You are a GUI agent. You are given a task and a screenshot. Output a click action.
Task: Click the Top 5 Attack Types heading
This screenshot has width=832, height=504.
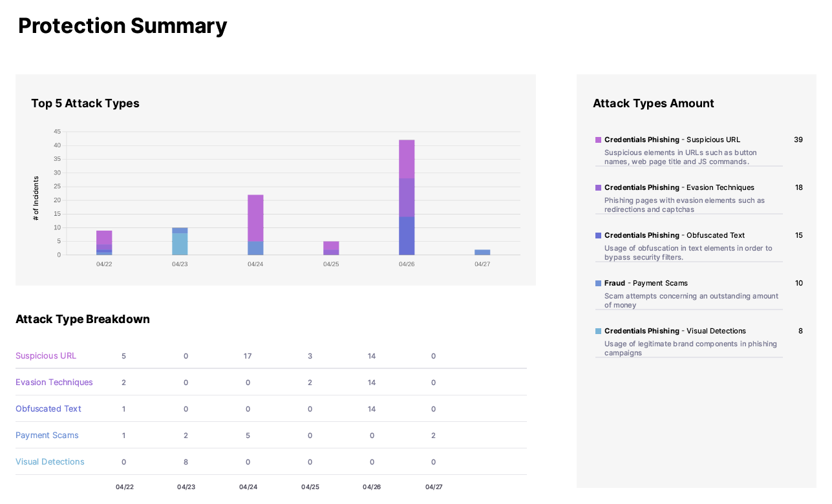pyautogui.click(x=85, y=103)
